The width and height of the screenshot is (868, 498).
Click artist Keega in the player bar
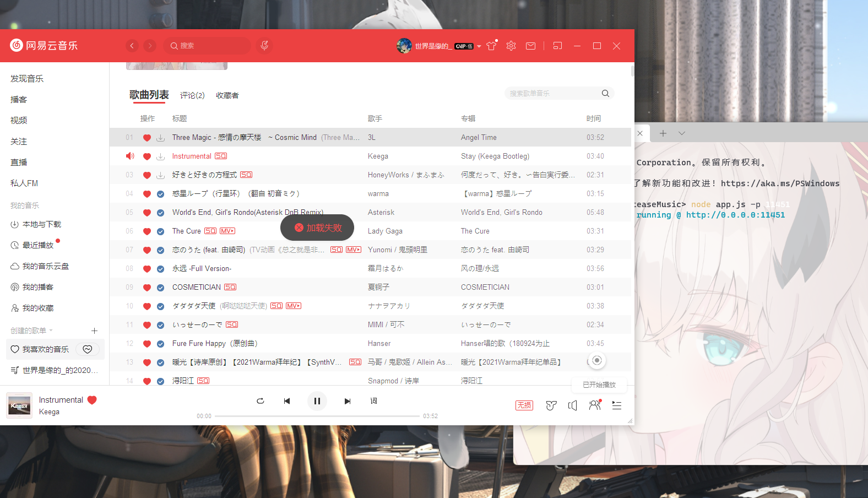click(x=49, y=412)
